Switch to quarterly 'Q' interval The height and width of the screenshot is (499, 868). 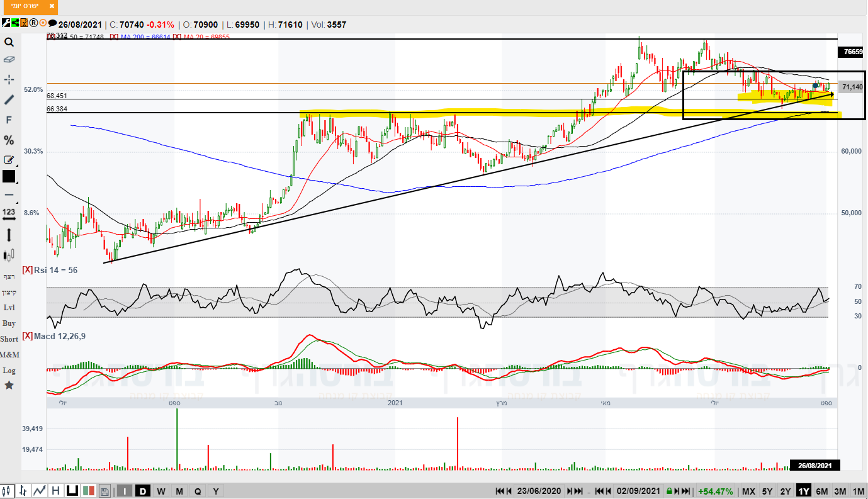point(198,491)
